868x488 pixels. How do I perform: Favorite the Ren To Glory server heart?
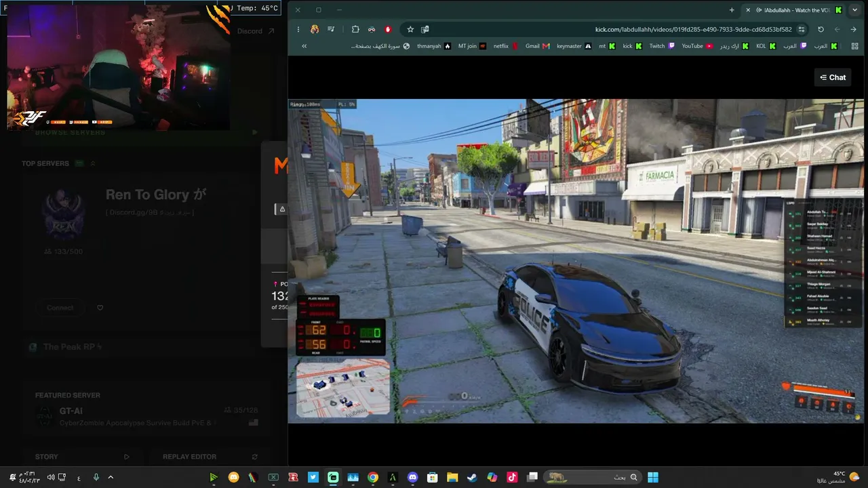coord(100,308)
